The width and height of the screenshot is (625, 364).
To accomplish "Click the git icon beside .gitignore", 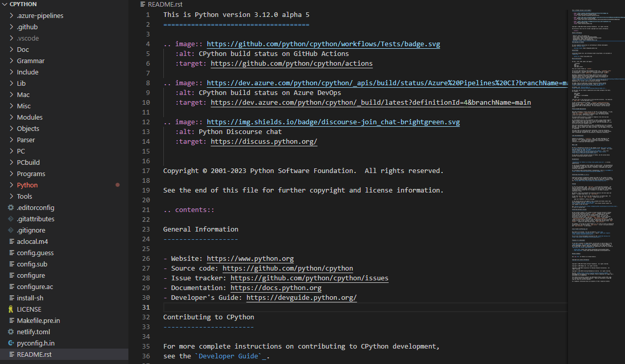I will click(x=11, y=230).
